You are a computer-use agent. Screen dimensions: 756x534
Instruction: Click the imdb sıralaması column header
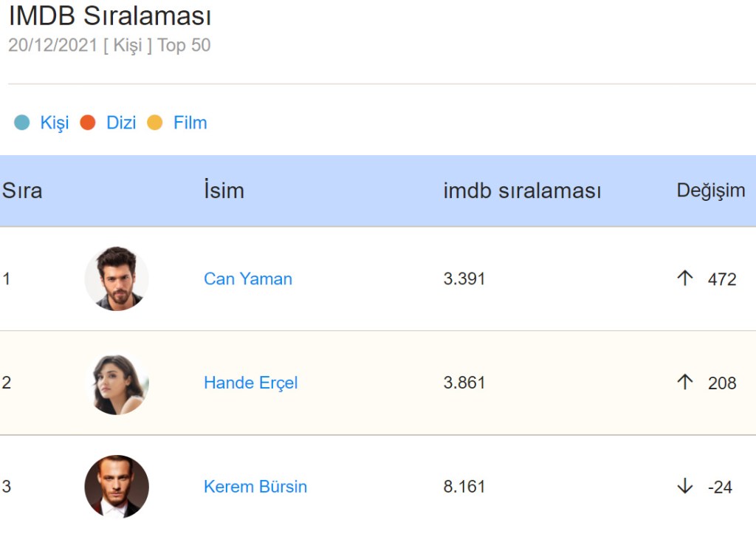[x=522, y=191]
